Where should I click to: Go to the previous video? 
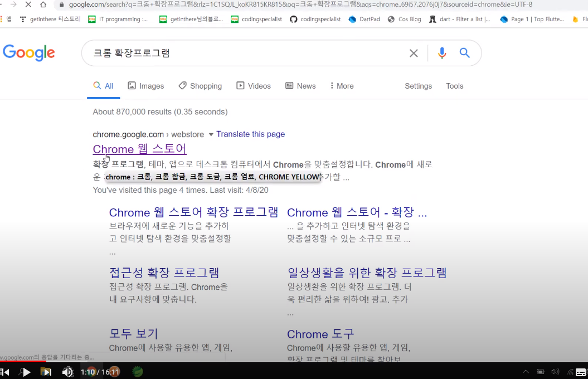click(x=5, y=372)
